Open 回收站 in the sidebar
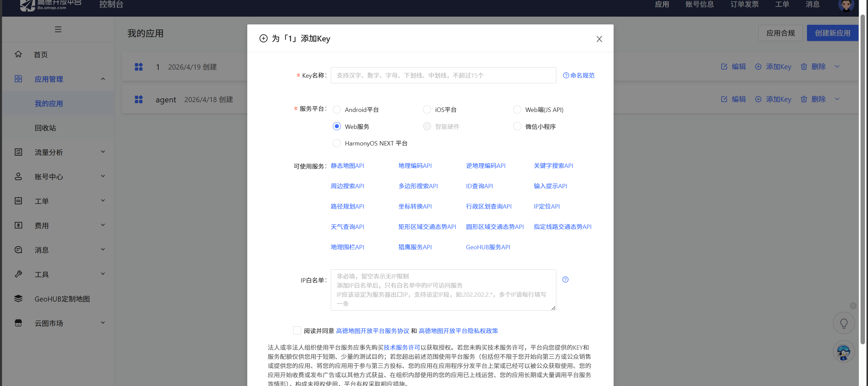868x386 pixels. [45, 128]
